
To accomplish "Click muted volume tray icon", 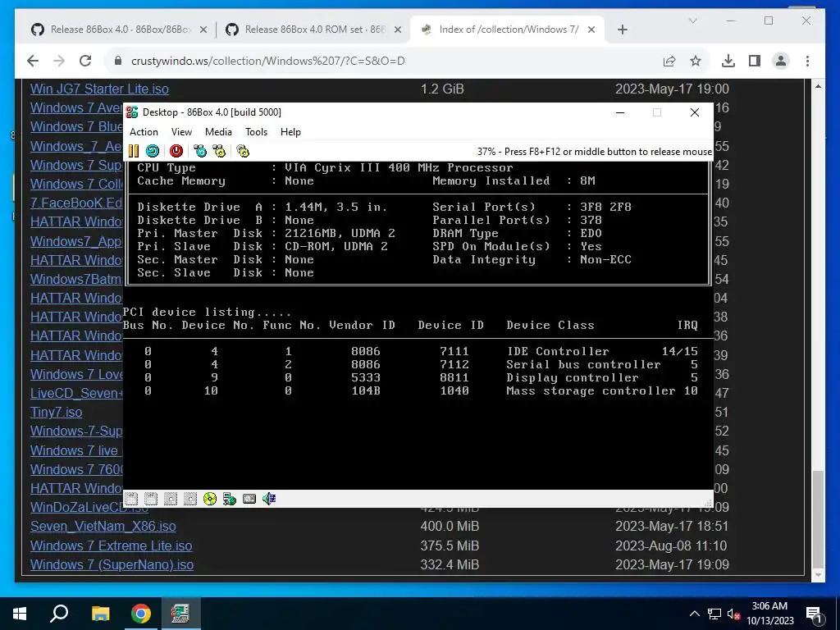I will pos(733,614).
